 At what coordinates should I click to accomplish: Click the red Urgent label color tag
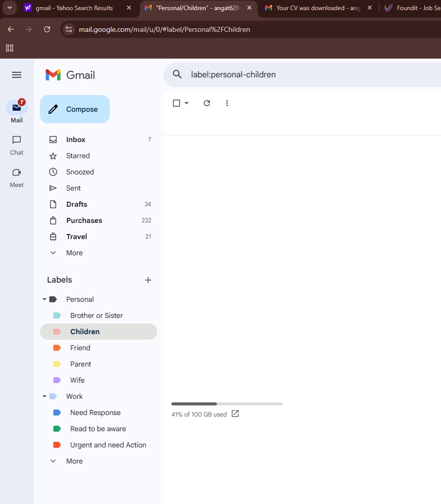pyautogui.click(x=57, y=445)
